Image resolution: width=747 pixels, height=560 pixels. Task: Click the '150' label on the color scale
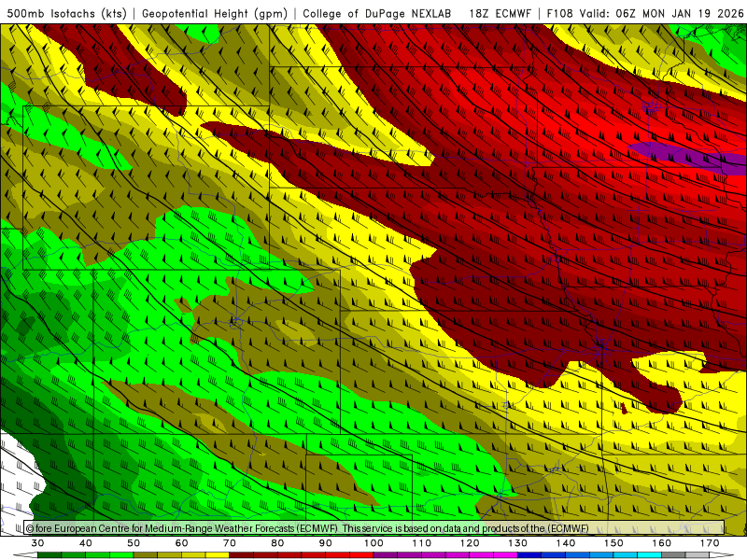pos(613,543)
